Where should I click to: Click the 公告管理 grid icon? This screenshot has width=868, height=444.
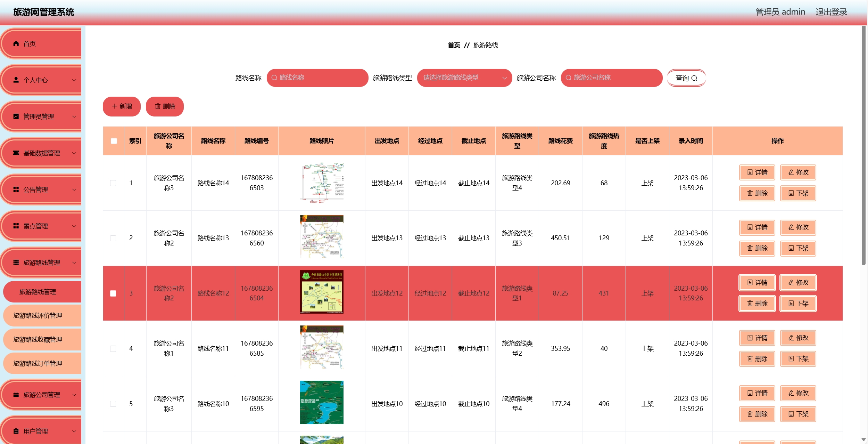(16, 189)
